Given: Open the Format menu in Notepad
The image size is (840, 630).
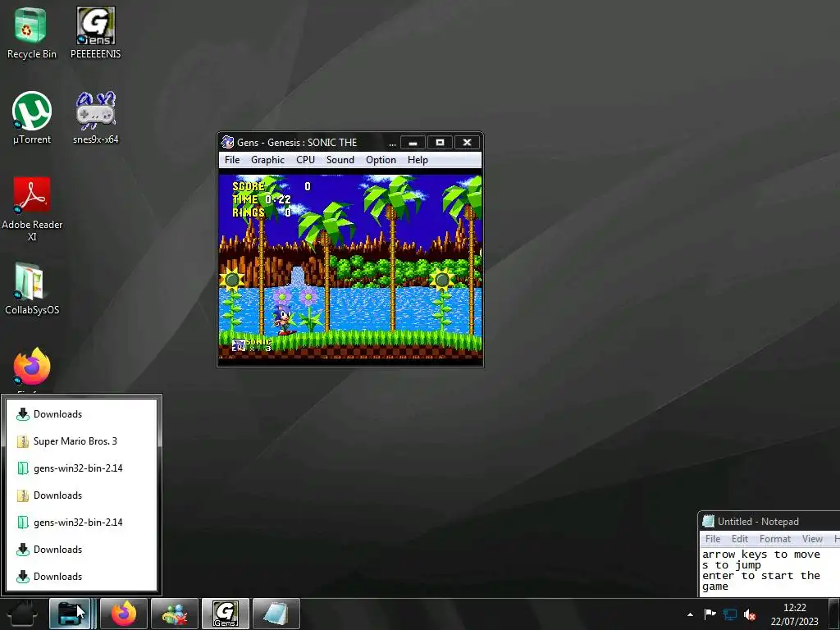Looking at the screenshot, I should click(774, 539).
